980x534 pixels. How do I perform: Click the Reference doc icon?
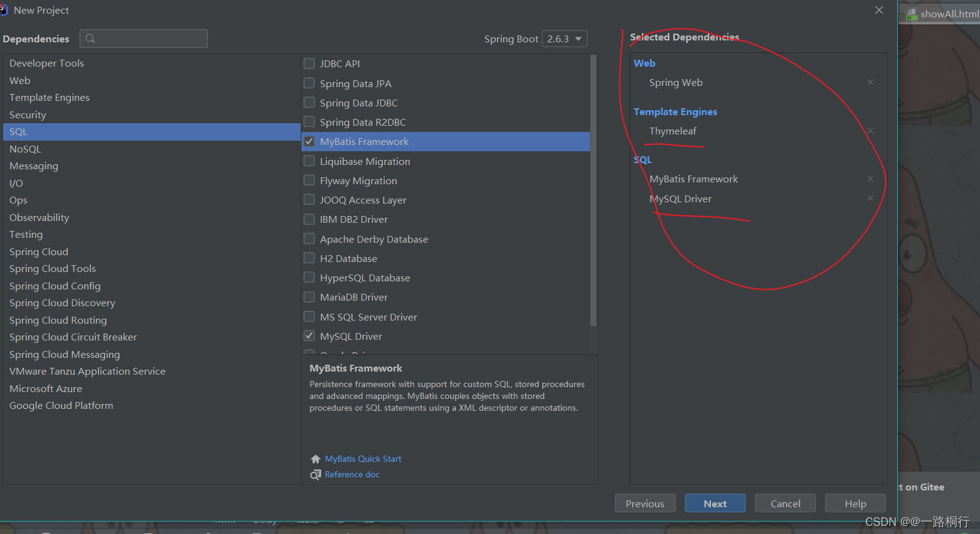click(316, 475)
